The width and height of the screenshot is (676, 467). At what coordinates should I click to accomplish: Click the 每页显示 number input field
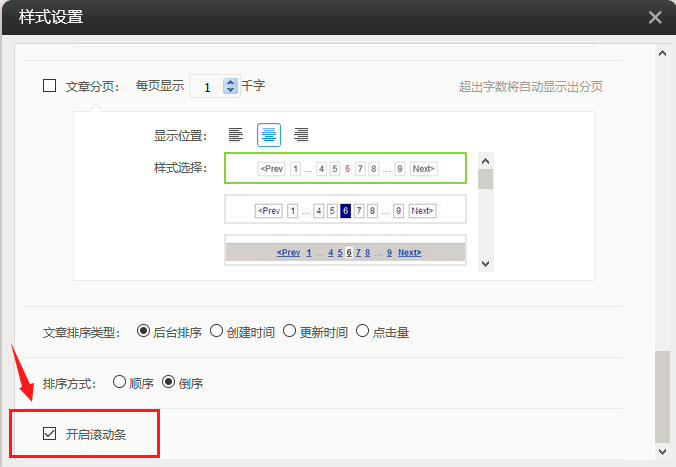point(207,87)
